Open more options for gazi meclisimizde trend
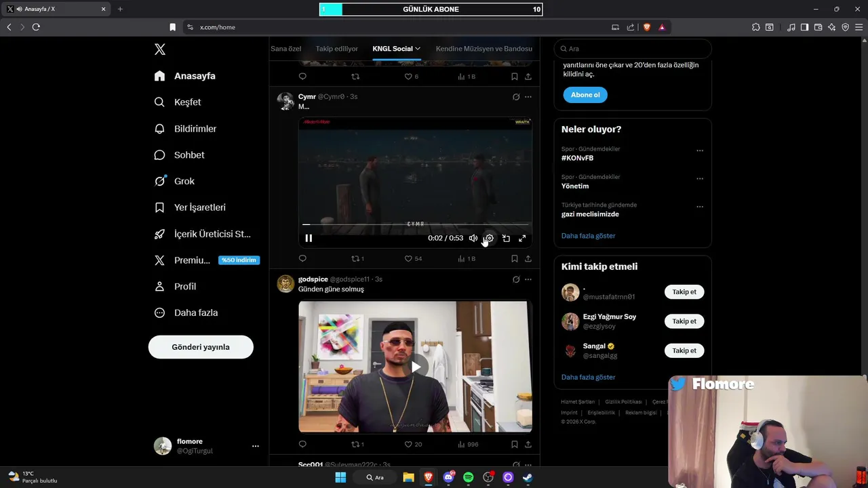 tap(700, 207)
